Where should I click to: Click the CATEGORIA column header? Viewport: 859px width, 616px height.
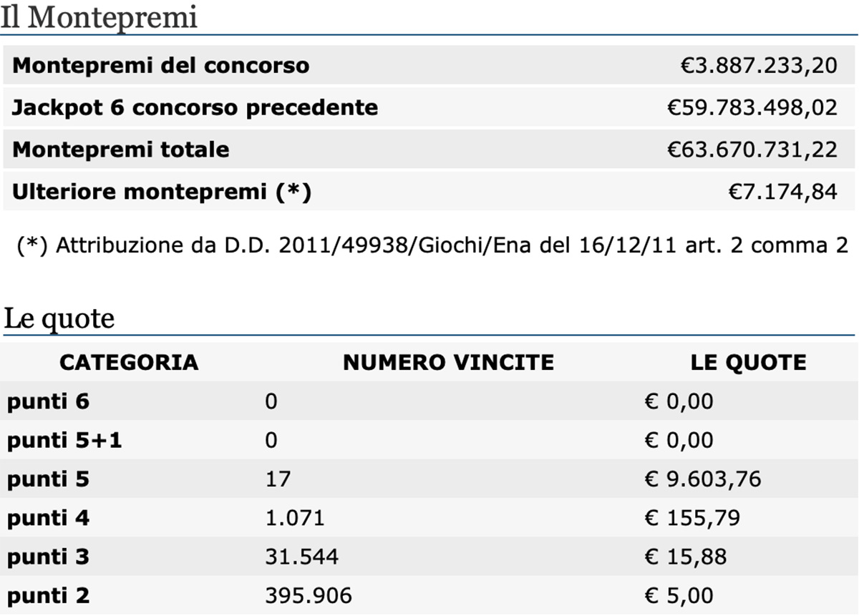click(129, 362)
